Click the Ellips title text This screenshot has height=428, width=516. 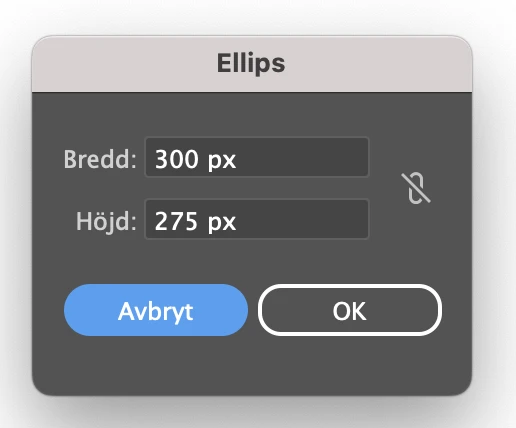tap(251, 63)
